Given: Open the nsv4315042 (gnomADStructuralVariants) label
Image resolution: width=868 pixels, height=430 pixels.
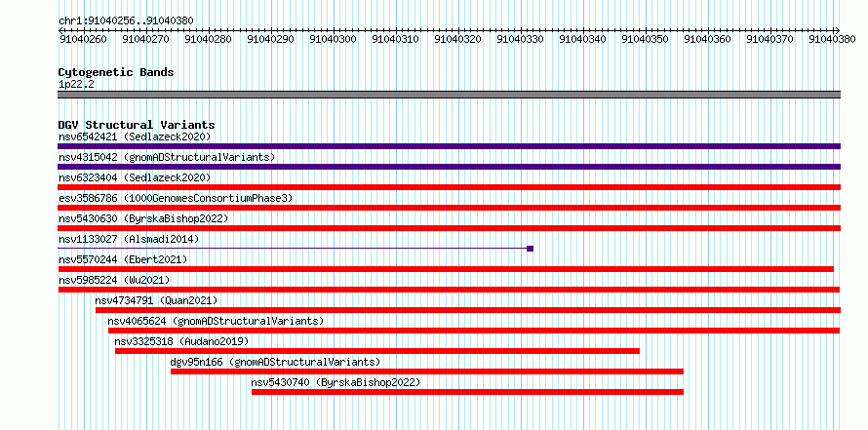Looking at the screenshot, I should coord(167,157).
